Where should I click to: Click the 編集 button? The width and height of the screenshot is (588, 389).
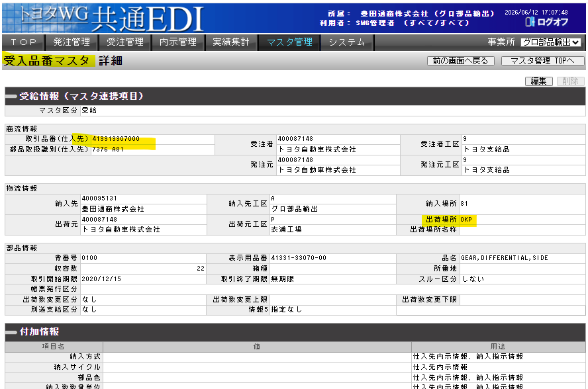[x=539, y=81]
